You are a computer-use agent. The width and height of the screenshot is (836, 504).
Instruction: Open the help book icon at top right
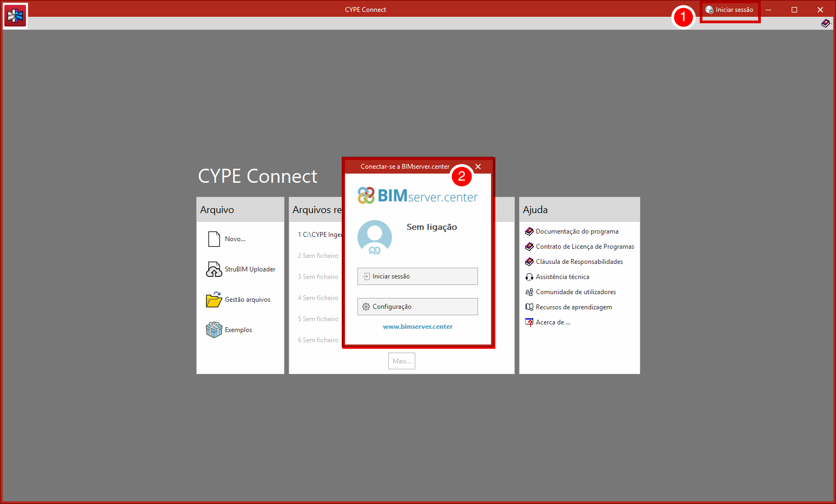click(x=825, y=23)
